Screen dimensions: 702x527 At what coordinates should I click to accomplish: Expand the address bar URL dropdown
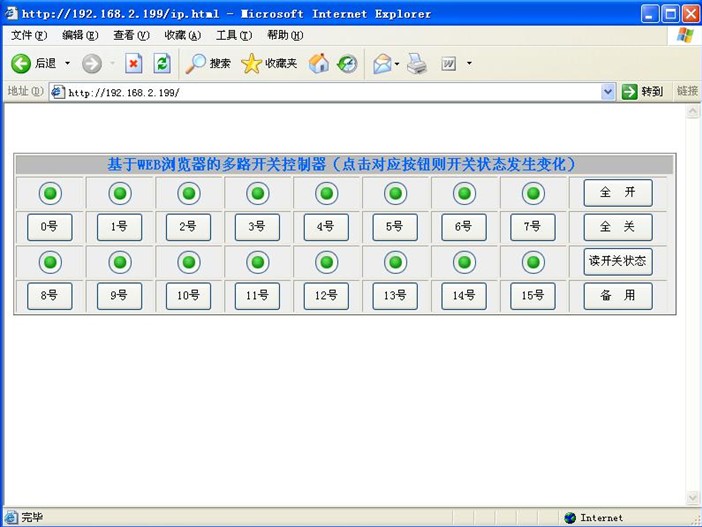coord(608,92)
